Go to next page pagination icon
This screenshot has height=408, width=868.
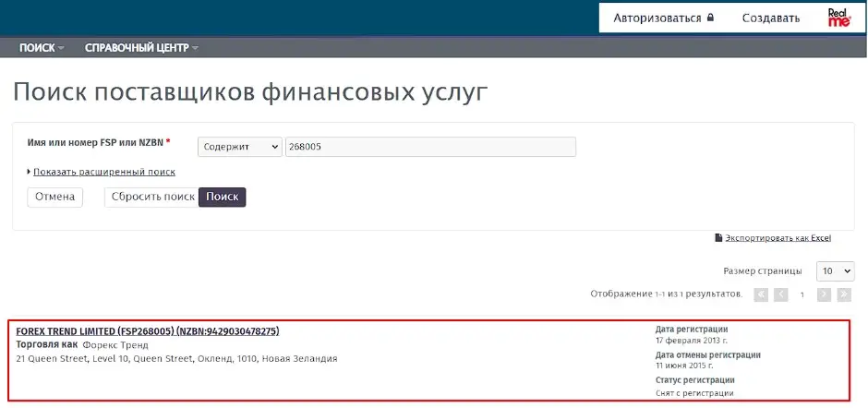coord(824,294)
